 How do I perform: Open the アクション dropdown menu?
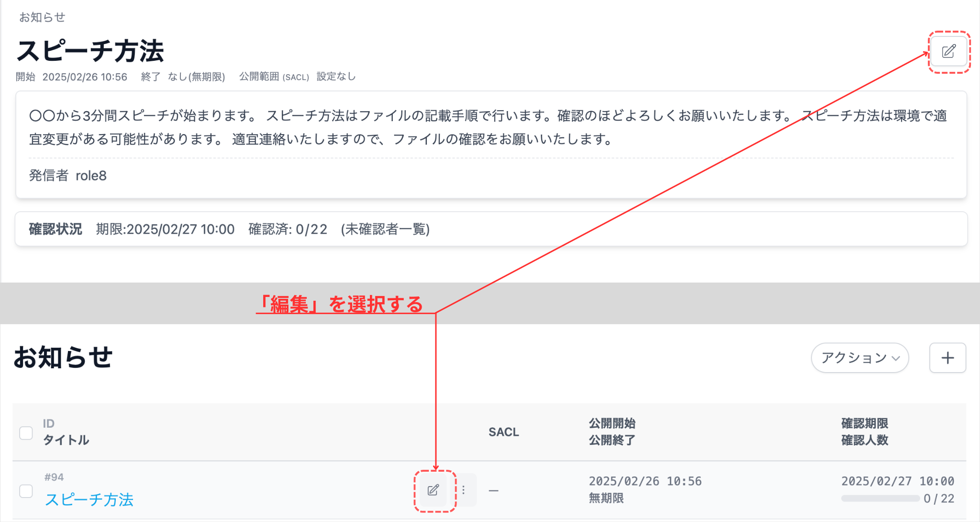[x=859, y=358]
